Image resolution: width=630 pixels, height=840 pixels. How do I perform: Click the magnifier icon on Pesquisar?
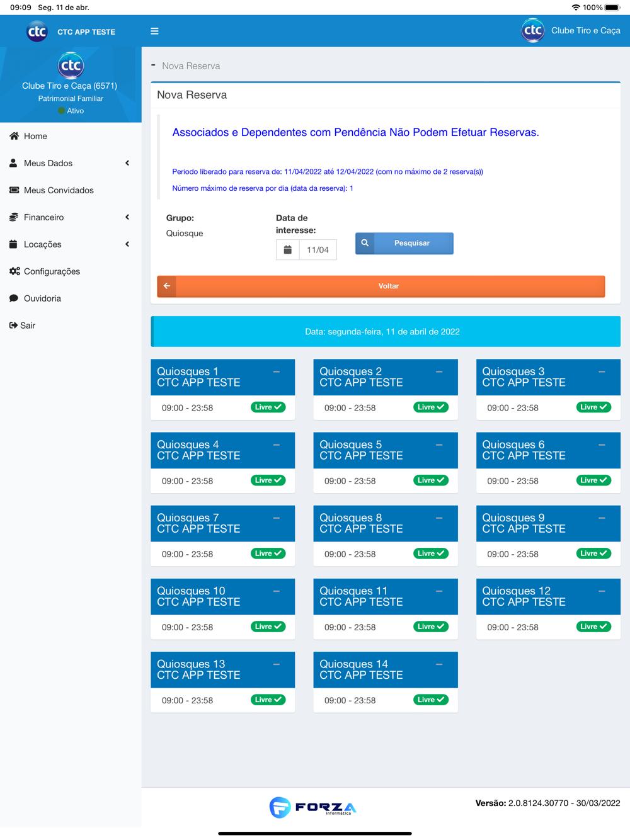(x=365, y=243)
